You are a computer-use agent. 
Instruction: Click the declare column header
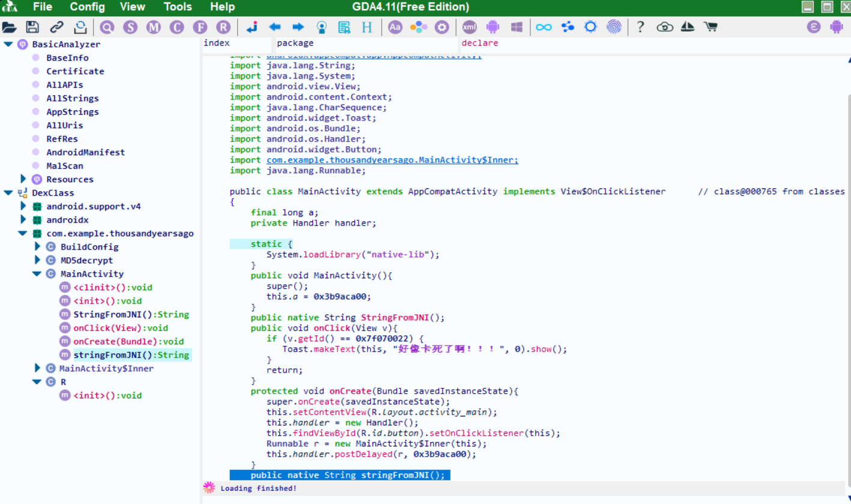480,43
